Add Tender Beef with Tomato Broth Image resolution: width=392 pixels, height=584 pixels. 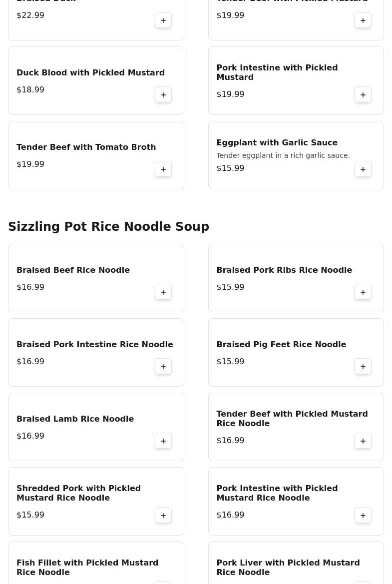coord(163,169)
